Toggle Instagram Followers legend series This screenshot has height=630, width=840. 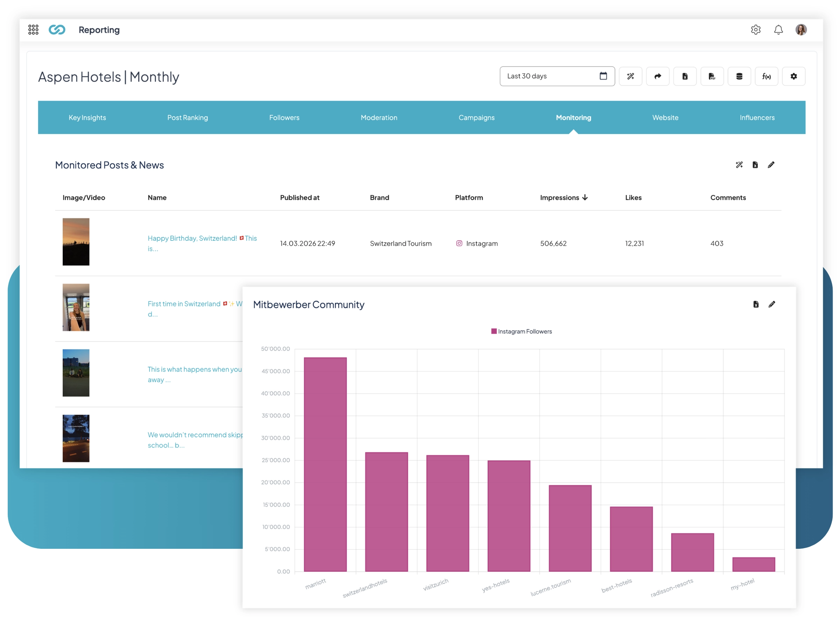point(521,331)
